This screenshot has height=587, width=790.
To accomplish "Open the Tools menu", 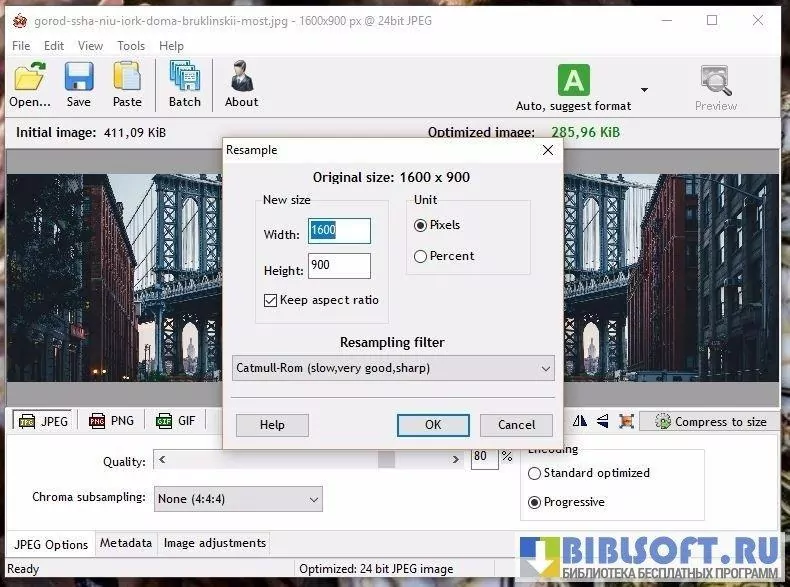I will pyautogui.click(x=131, y=46).
